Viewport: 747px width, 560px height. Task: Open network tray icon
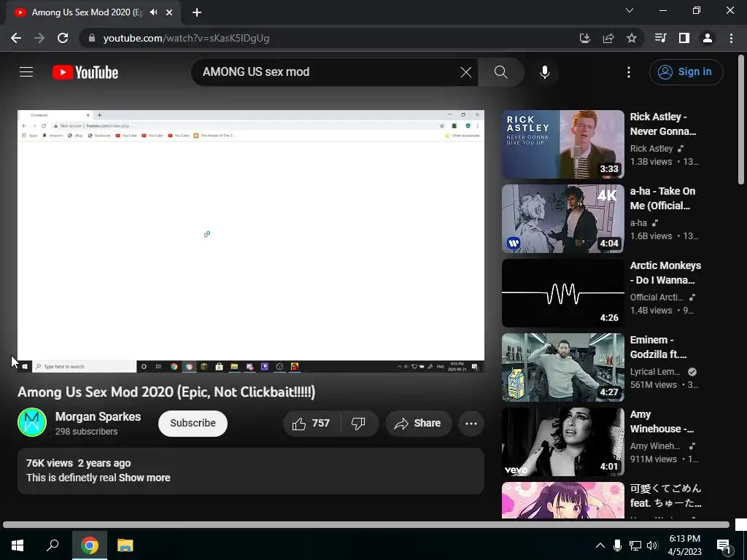pos(635,545)
